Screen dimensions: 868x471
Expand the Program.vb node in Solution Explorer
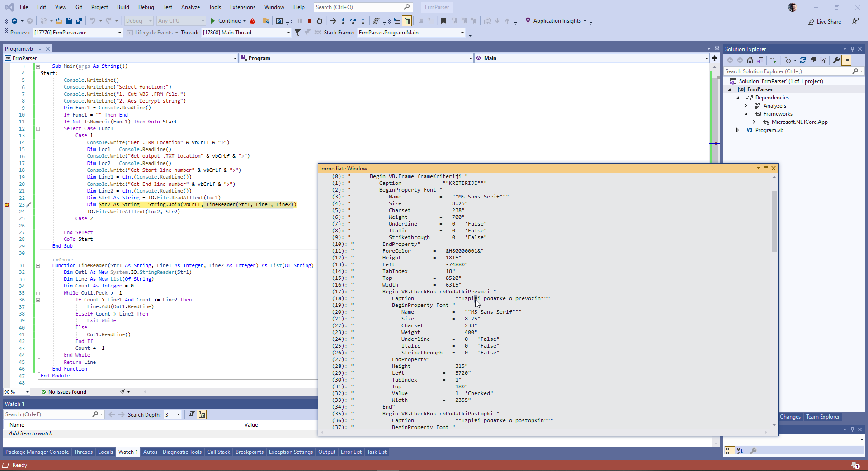738,130
